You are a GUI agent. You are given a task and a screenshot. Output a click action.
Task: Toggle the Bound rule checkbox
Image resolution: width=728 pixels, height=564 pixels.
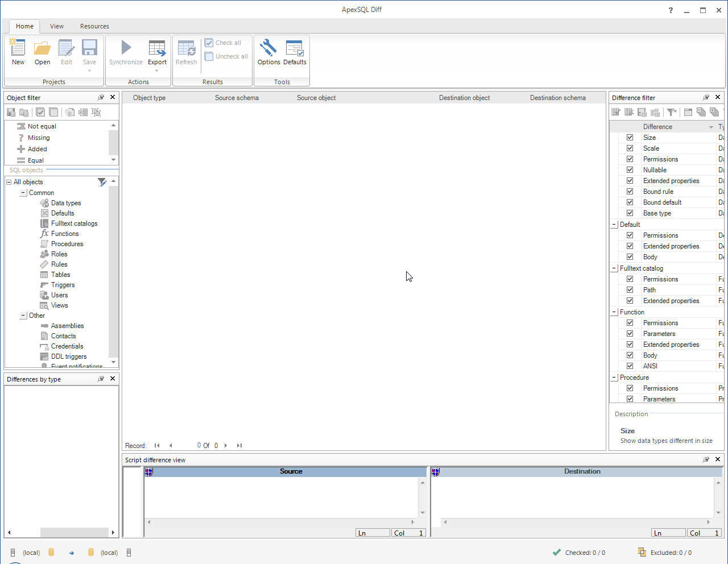pos(630,191)
